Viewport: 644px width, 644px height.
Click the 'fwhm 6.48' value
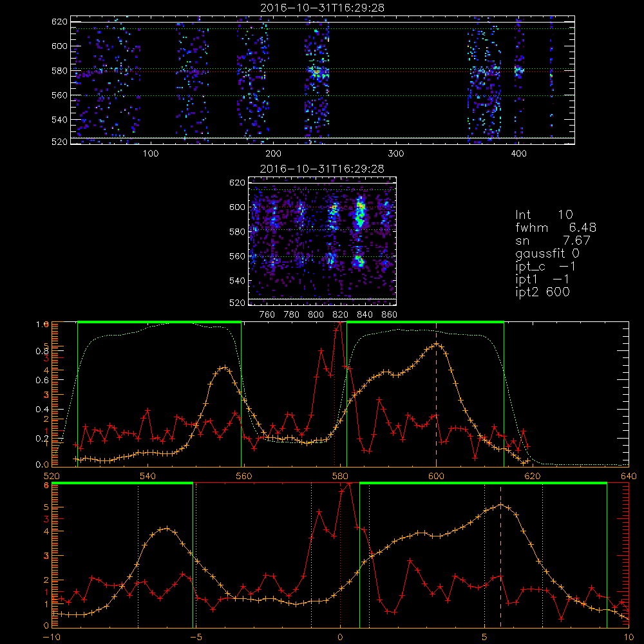(x=556, y=227)
